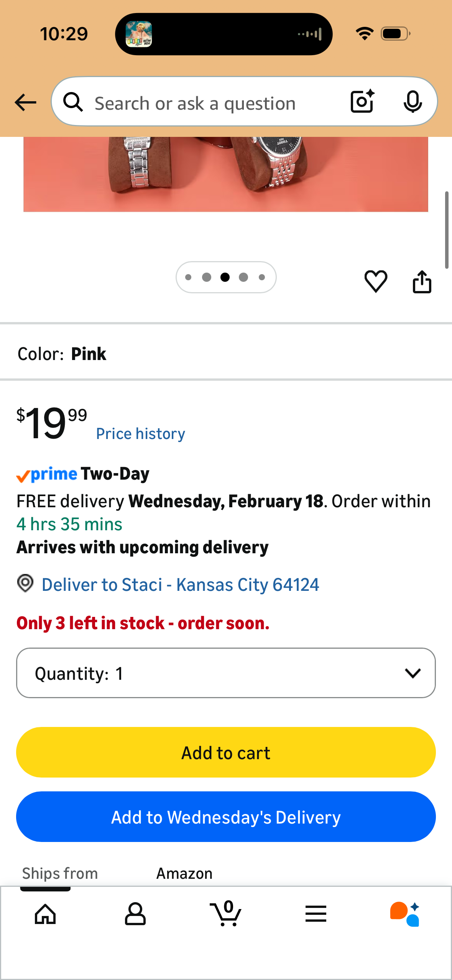This screenshot has width=452, height=980.
Task: Select the fourth image carousel dot
Action: pyautogui.click(x=243, y=277)
